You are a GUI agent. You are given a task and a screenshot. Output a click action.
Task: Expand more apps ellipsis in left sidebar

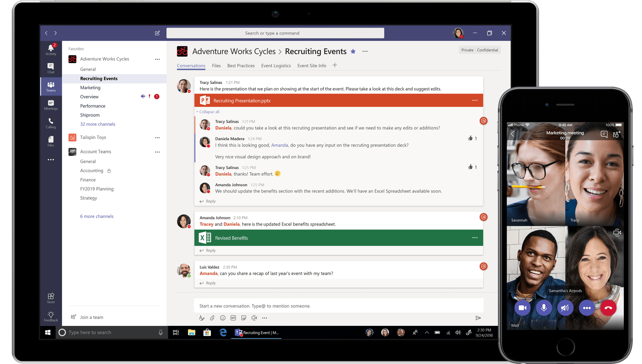[x=51, y=160]
